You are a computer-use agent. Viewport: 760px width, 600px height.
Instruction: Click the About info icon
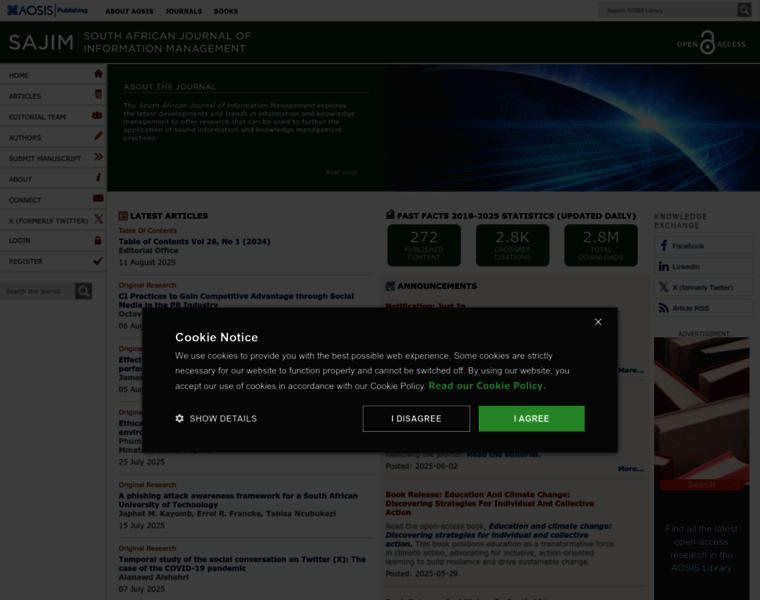(98, 177)
